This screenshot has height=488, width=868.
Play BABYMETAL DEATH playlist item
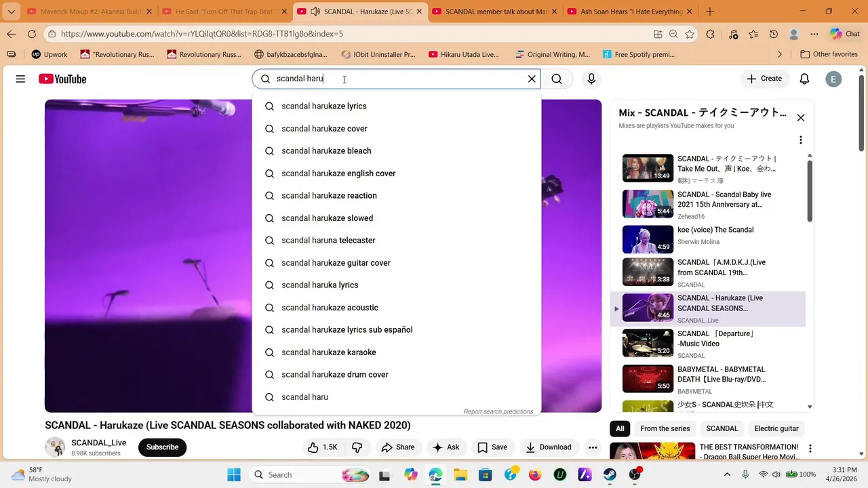707,380
